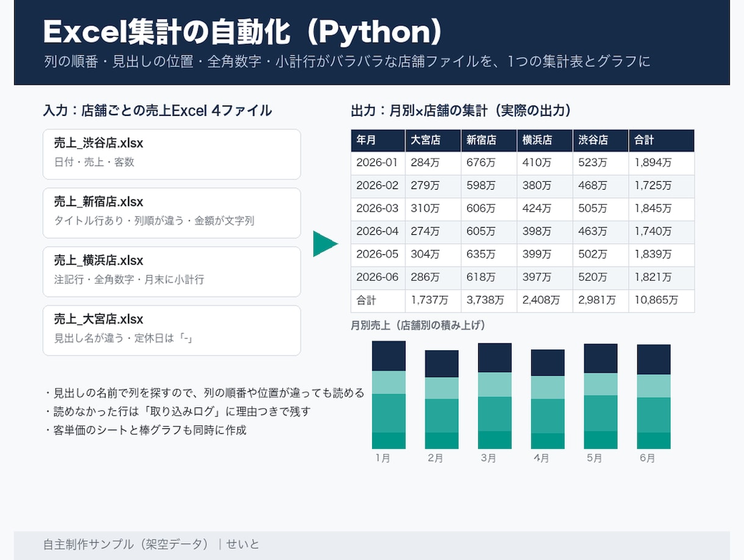Click the 渋谷店 column header

[x=601, y=140]
